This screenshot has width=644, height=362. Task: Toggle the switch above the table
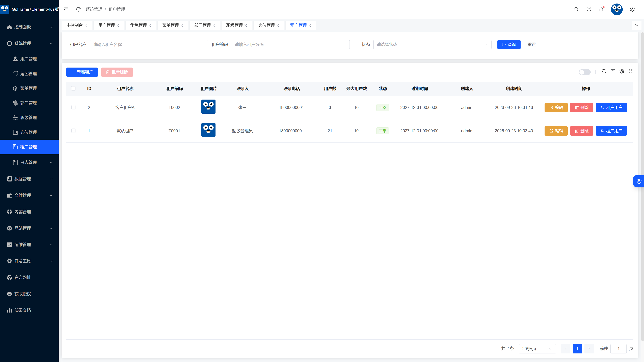click(584, 72)
